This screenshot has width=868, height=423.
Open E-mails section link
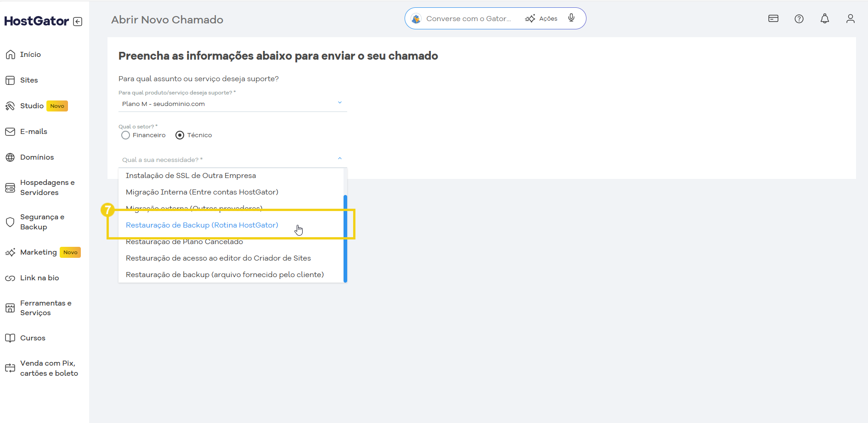34,132
